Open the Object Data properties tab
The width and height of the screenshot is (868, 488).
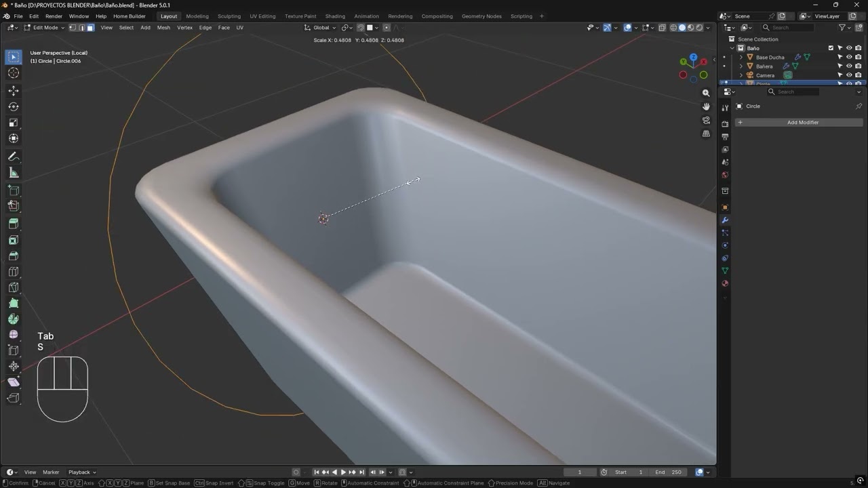725,271
